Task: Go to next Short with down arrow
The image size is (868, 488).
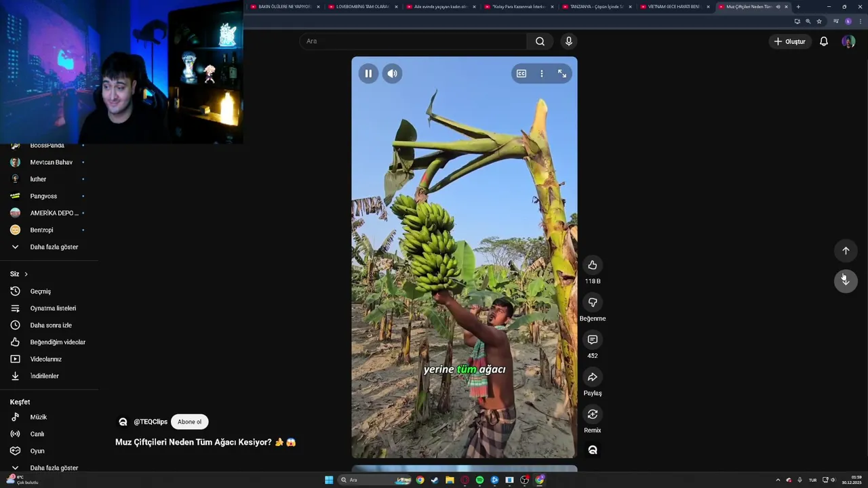Action: (846, 281)
